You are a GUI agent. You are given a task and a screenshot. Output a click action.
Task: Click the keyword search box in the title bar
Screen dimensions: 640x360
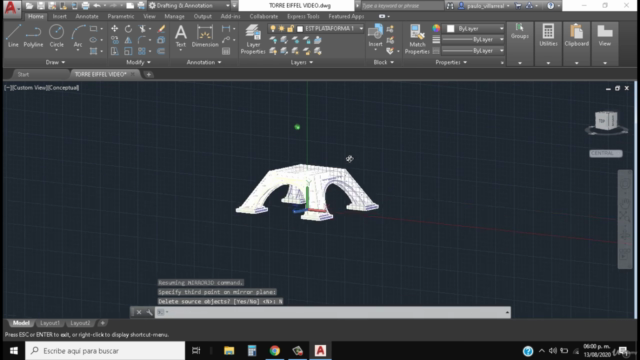point(402,6)
